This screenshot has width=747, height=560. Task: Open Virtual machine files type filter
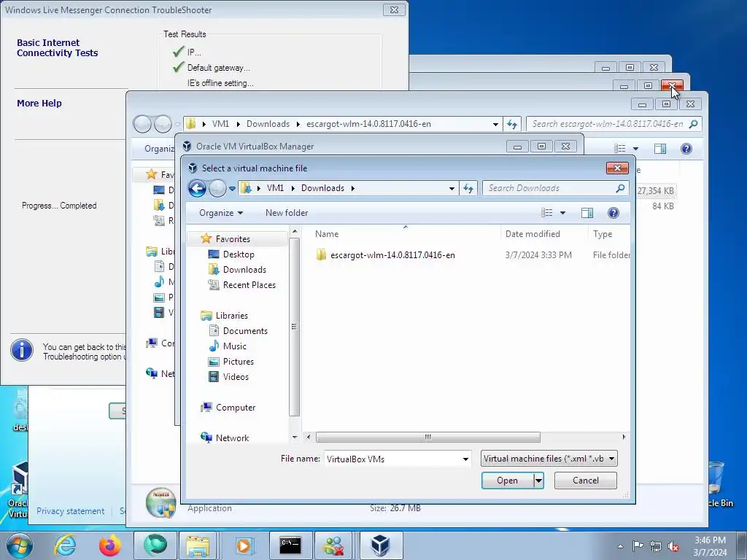[549, 459]
